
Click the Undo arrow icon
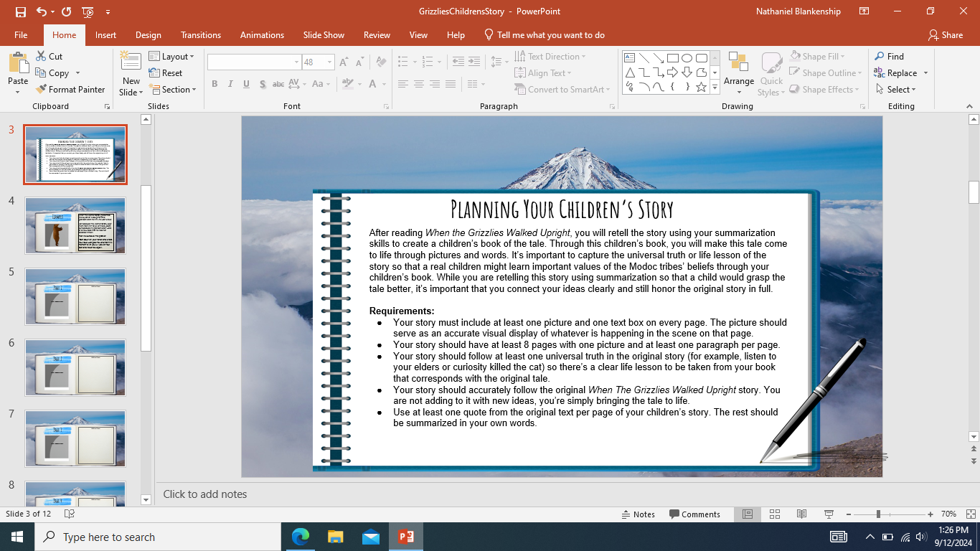41,11
